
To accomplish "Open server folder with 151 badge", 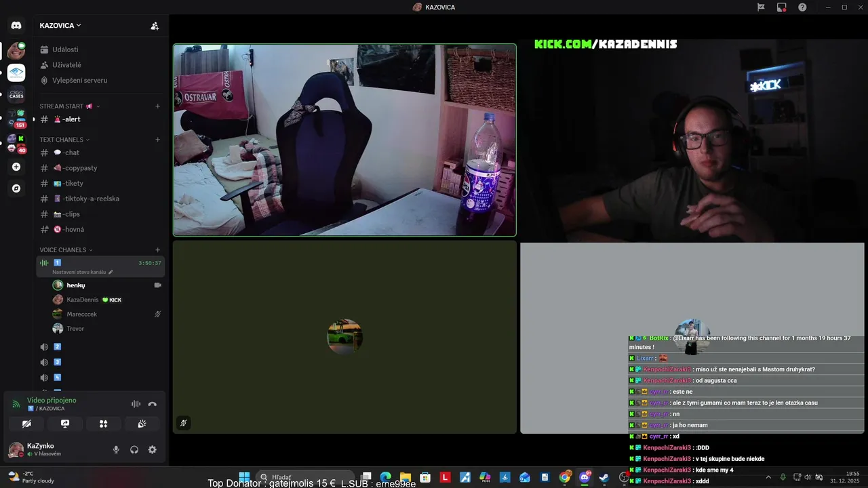I will click(16, 119).
